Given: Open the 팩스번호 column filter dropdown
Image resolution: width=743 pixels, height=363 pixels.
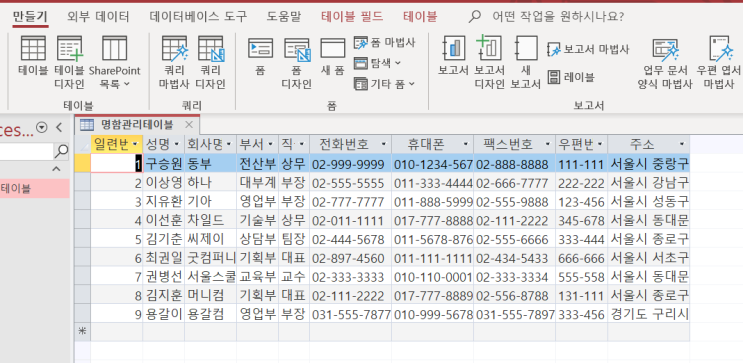Looking at the screenshot, I should pos(548,144).
